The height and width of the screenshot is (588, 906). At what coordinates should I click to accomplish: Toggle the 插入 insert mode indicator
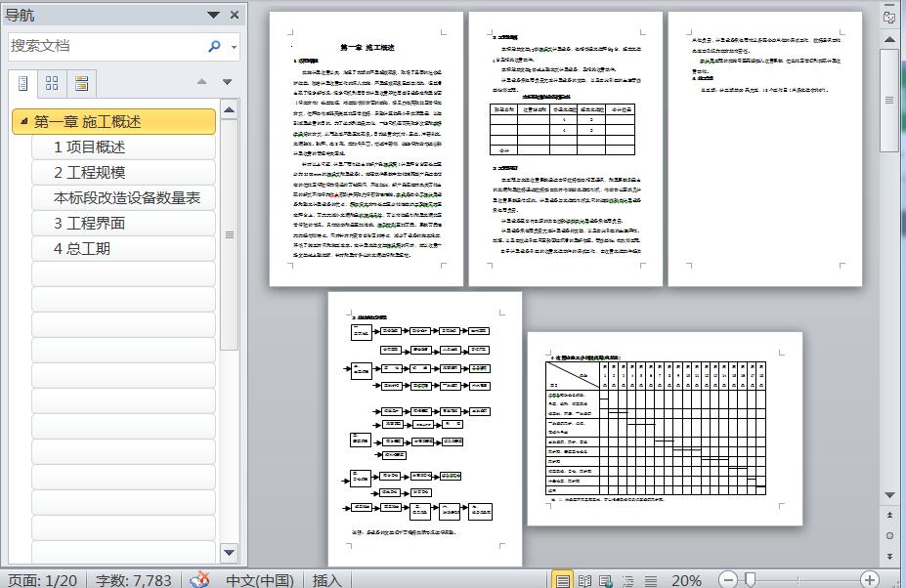click(327, 580)
